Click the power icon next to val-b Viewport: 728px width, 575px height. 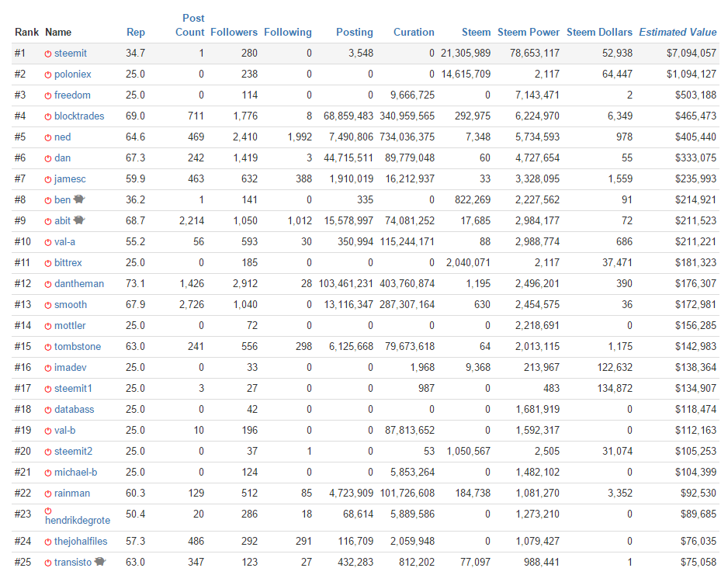[48, 431]
